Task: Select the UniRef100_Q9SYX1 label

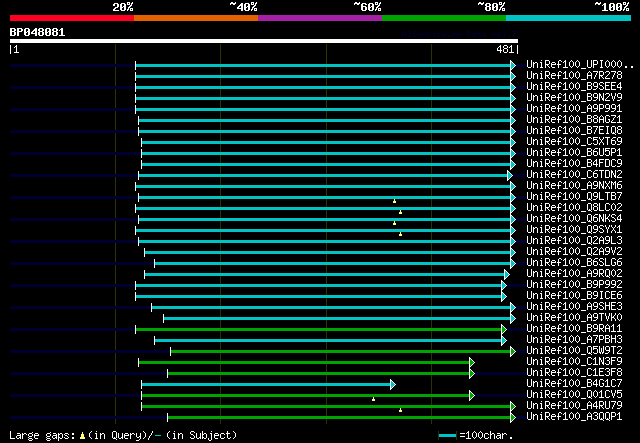Action: 574,230
